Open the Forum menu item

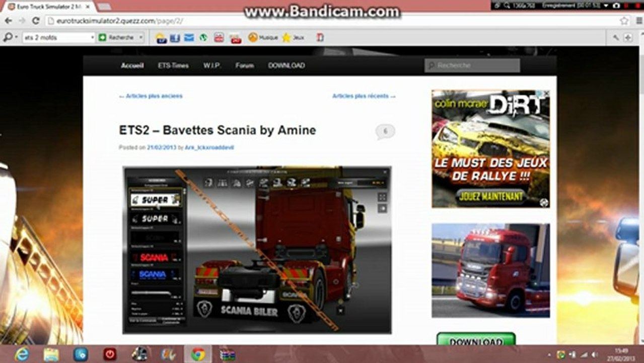[245, 66]
